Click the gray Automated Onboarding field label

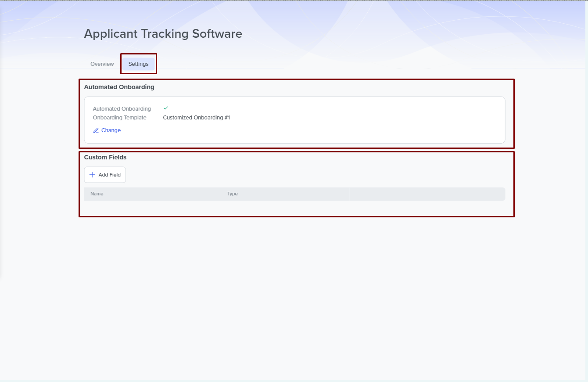[122, 109]
